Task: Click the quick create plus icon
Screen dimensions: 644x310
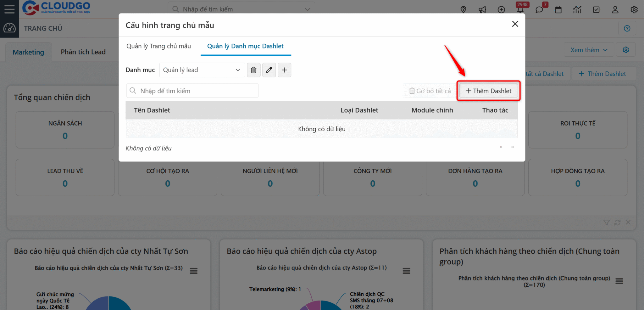Action: [x=501, y=9]
